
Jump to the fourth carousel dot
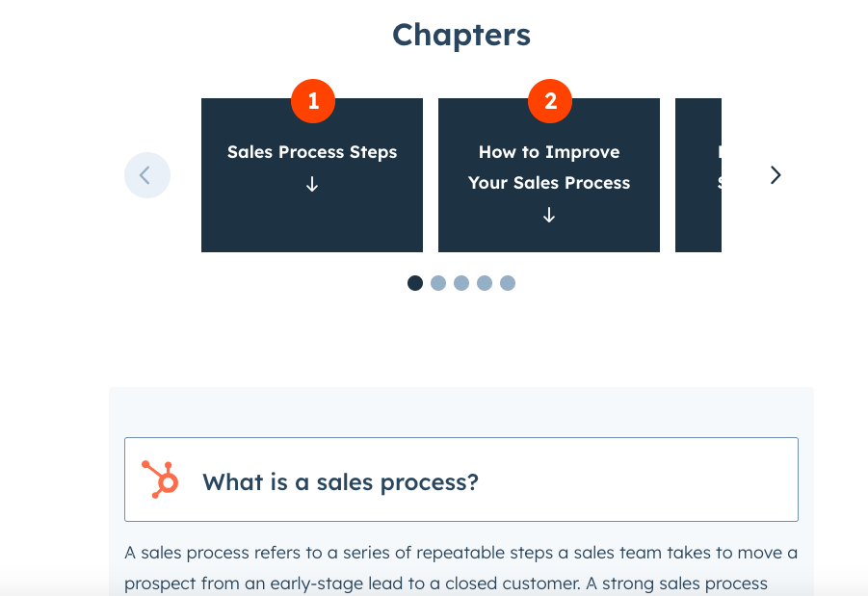pos(485,283)
